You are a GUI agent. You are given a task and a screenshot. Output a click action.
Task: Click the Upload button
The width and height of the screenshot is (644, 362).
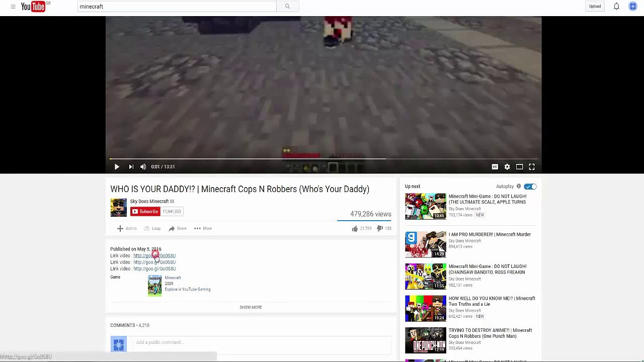pos(595,7)
